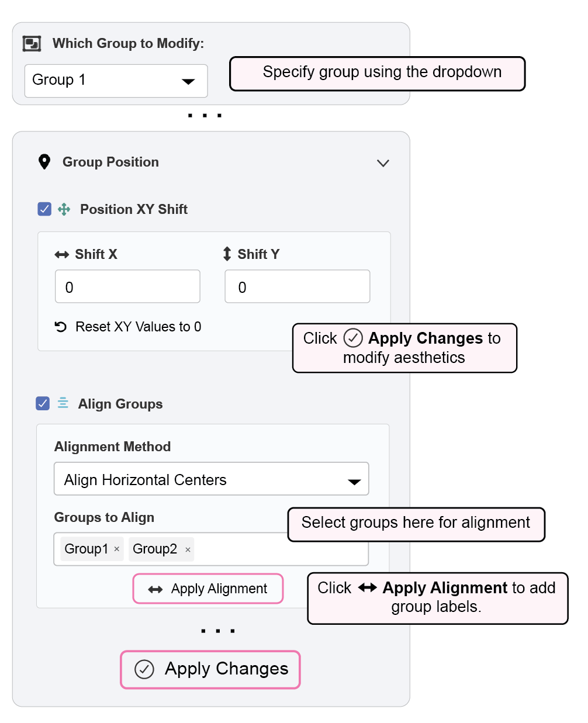The height and width of the screenshot is (723, 588).
Task: Click the Reset XY Values undo icon
Action: pyautogui.click(x=61, y=327)
